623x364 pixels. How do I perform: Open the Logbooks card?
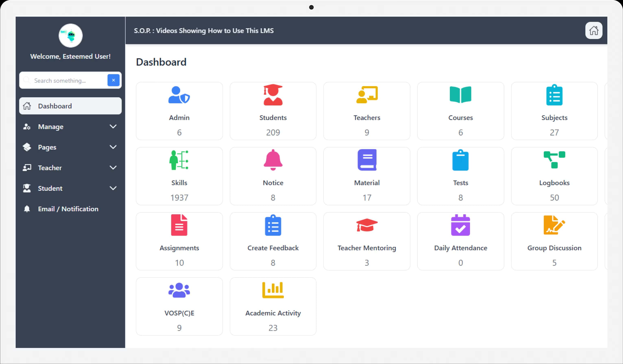click(x=554, y=176)
